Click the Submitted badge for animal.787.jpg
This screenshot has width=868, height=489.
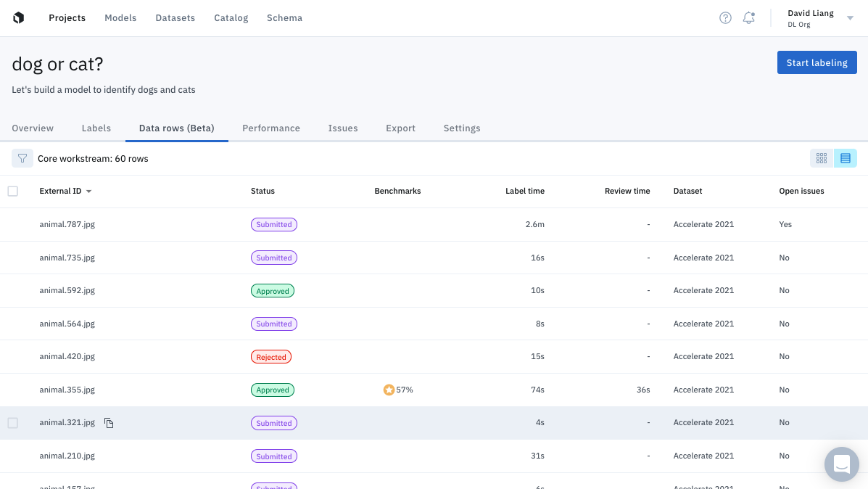click(x=274, y=224)
